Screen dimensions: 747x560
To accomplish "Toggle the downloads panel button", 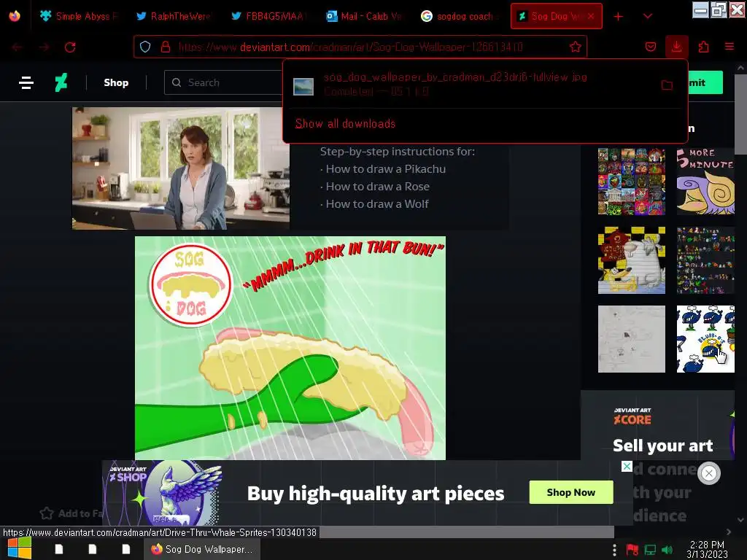I will tap(676, 47).
